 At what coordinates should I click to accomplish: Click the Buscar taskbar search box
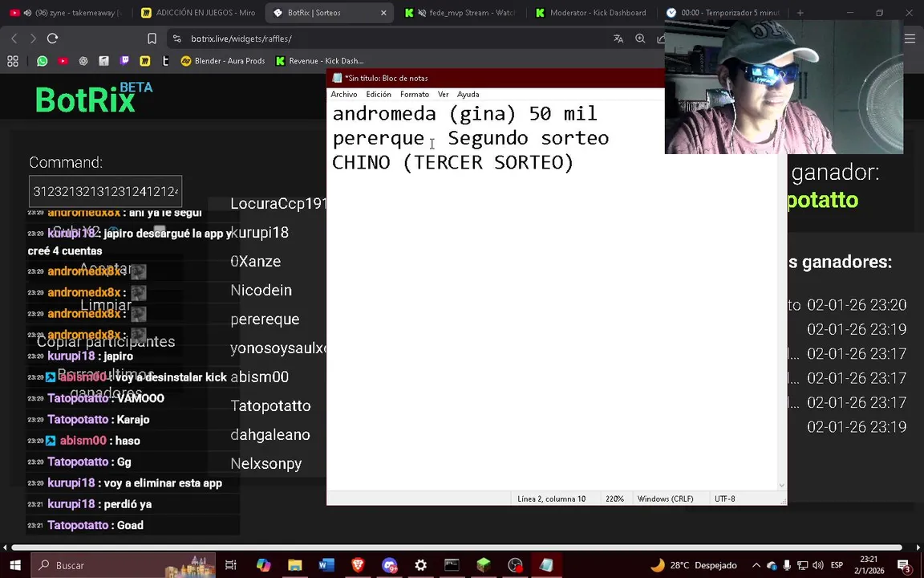click(124, 565)
